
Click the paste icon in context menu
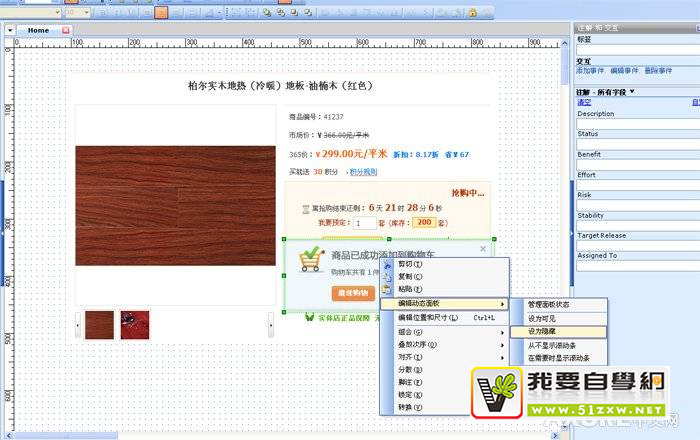click(x=387, y=290)
